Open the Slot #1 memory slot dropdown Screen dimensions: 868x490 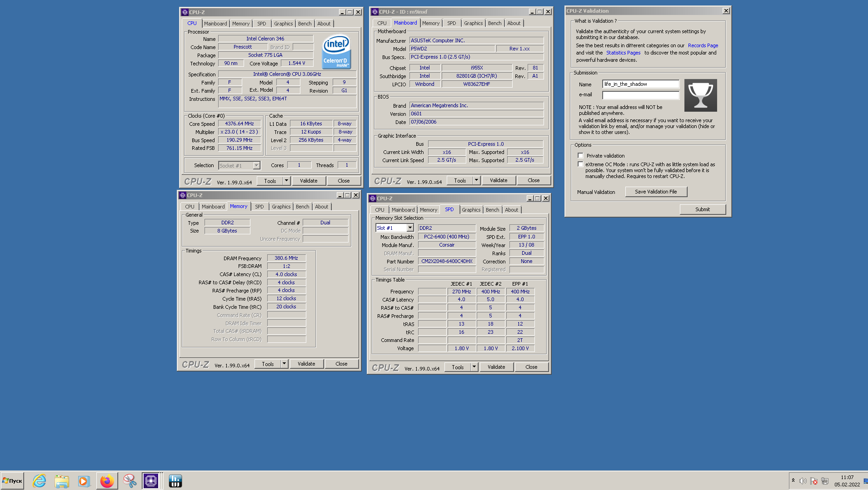410,228
